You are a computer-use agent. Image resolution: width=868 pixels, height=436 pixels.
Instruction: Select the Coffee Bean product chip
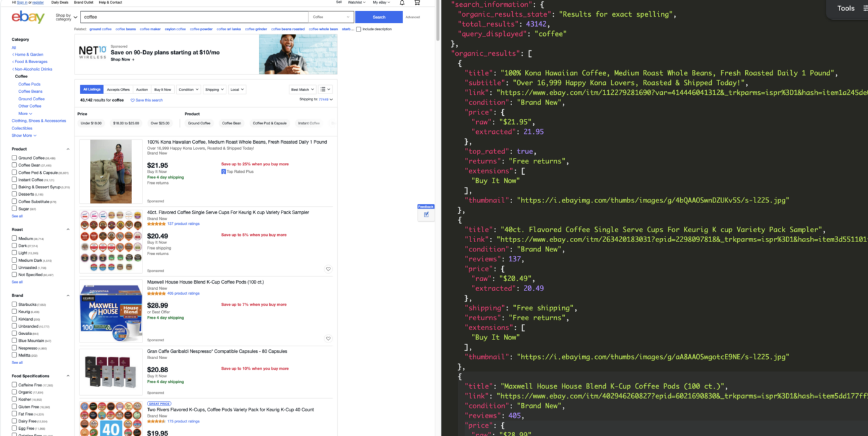231,123
